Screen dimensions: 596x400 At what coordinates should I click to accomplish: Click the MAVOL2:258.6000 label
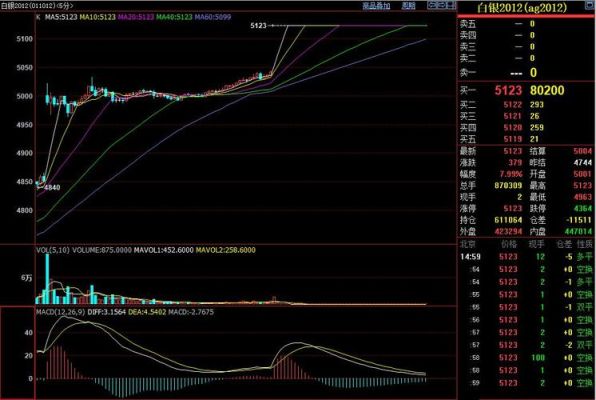click(x=225, y=250)
